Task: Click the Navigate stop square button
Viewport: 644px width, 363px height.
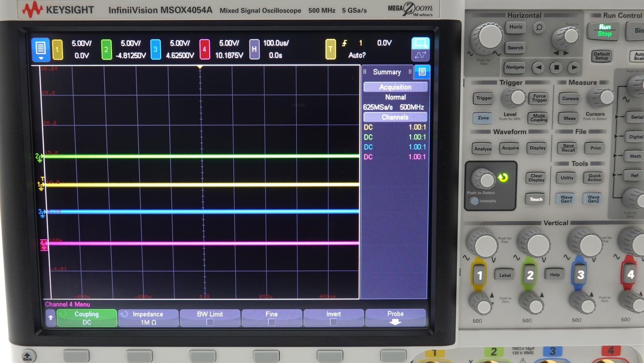Action: (556, 67)
